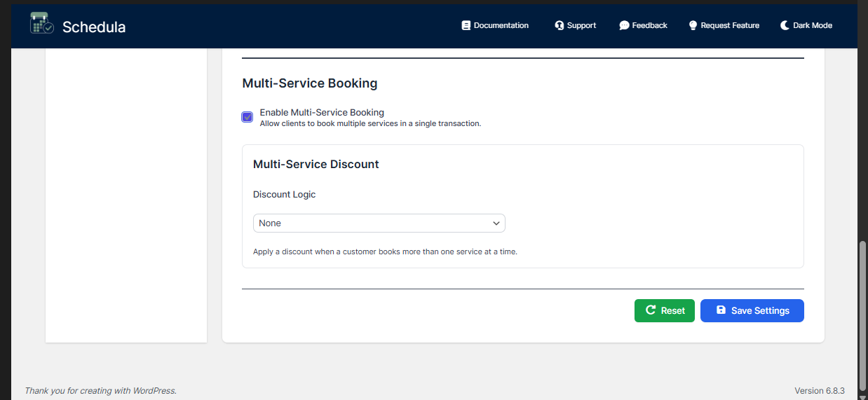Click the 'Allow clients to book multiple services' description
The image size is (868, 400).
pyautogui.click(x=370, y=123)
